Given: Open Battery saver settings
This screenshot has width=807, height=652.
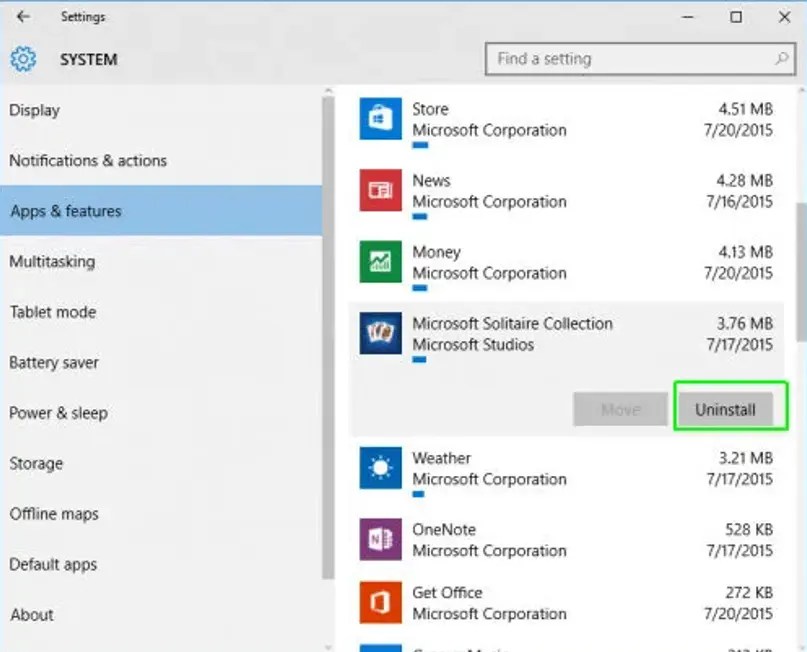Looking at the screenshot, I should [x=161, y=362].
